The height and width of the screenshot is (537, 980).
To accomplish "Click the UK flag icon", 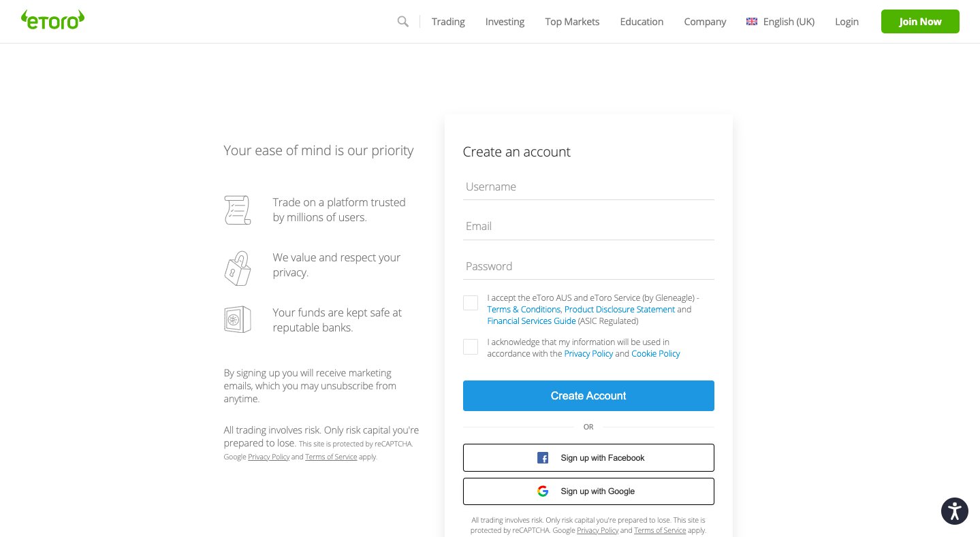I will point(751,21).
